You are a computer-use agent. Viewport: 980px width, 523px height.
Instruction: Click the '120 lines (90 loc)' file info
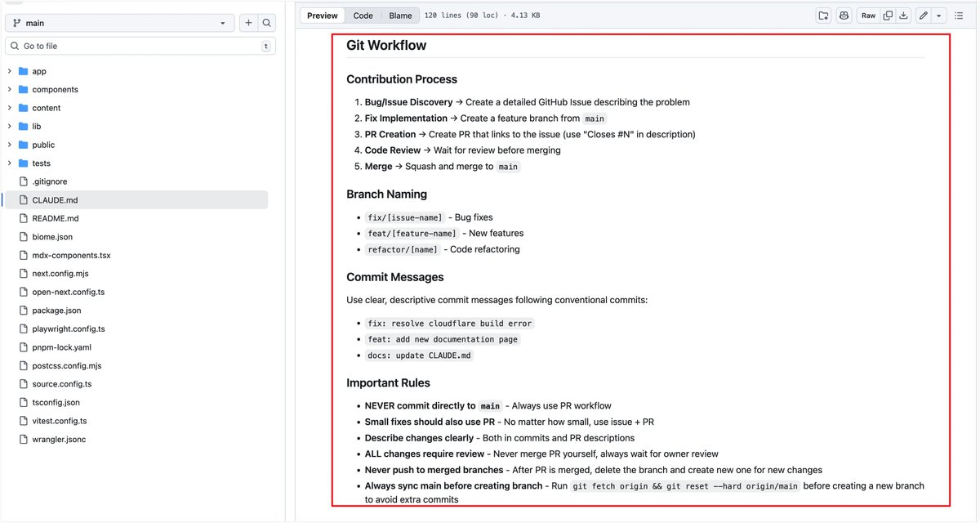465,16
